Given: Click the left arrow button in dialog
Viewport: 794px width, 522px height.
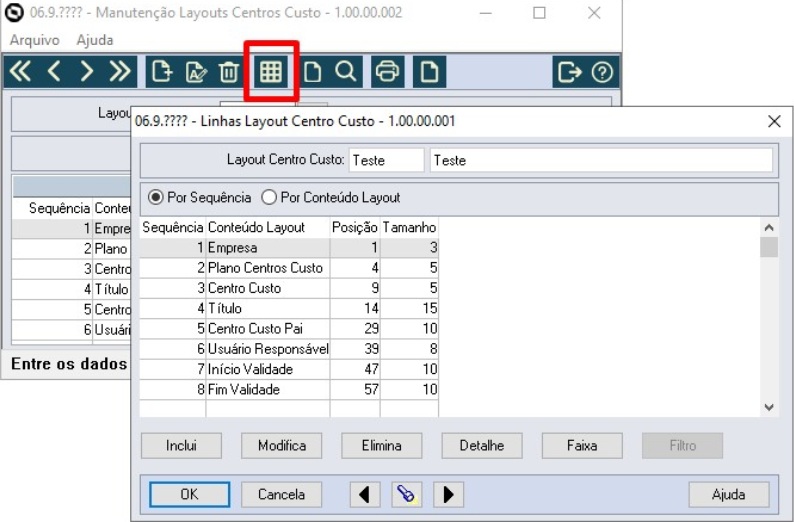Looking at the screenshot, I should click(x=365, y=494).
